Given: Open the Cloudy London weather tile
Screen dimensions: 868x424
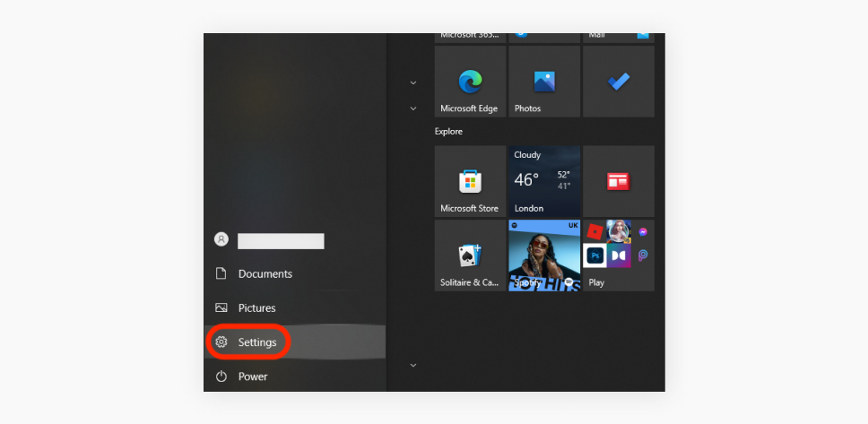Looking at the screenshot, I should click(544, 182).
